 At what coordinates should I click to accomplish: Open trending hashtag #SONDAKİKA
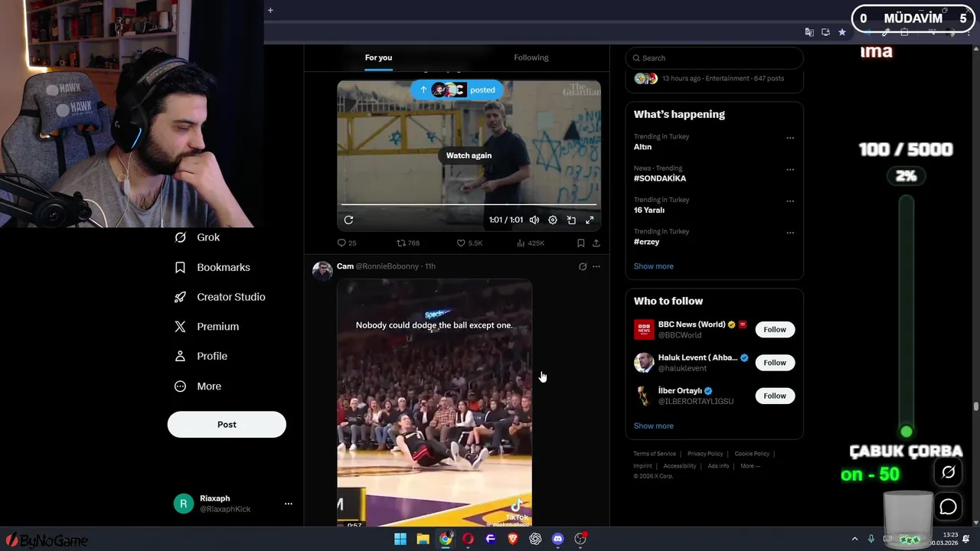660,178
